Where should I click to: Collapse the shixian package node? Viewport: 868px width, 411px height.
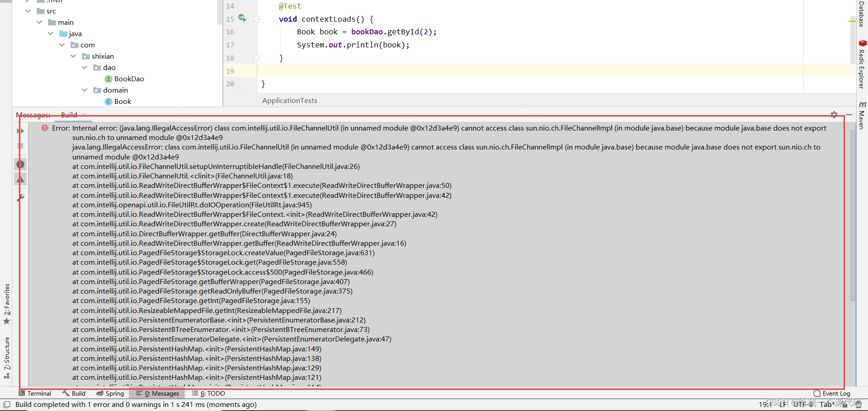73,56
